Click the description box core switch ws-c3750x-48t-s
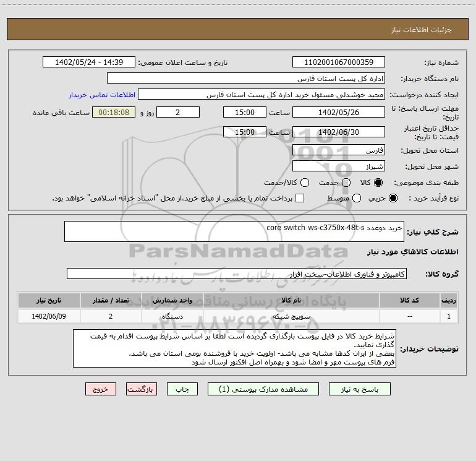 coord(234,231)
